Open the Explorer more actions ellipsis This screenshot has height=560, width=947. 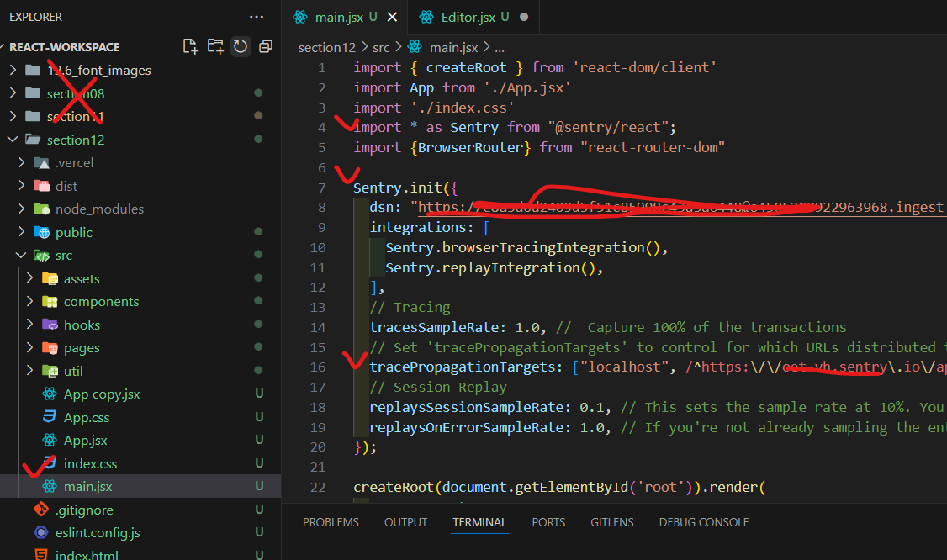click(x=257, y=17)
